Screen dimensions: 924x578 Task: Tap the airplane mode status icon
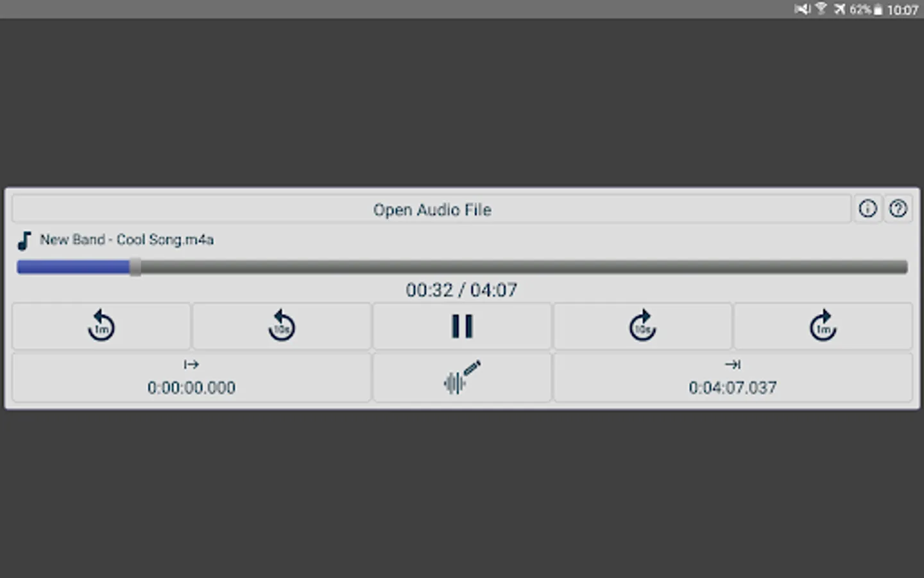(x=839, y=9)
